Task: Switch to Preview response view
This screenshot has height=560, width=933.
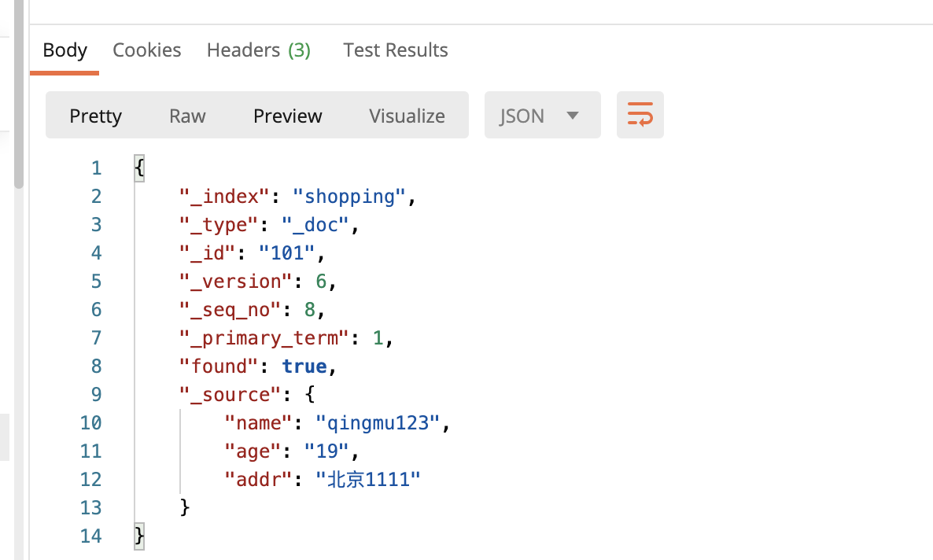Action: (x=288, y=116)
